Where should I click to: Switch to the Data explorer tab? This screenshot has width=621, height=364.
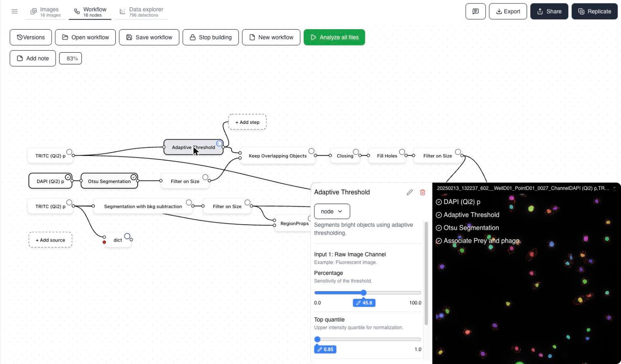pyautogui.click(x=141, y=12)
